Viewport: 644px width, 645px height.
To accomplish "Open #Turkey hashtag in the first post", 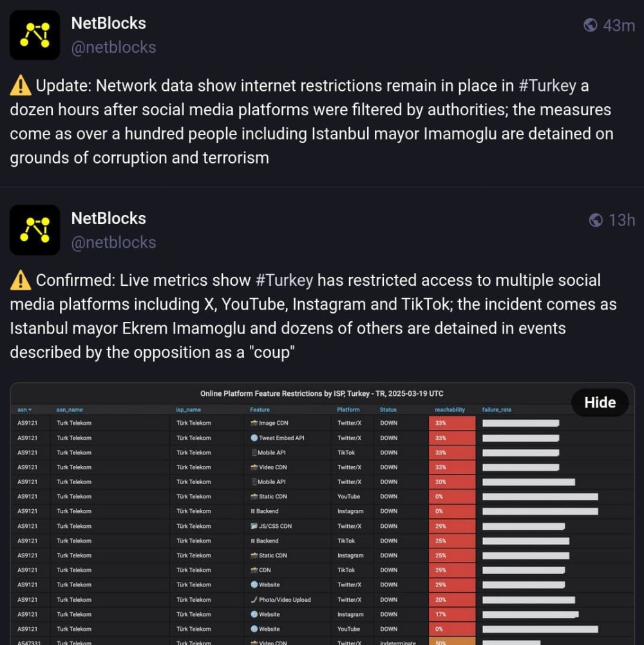I will coord(547,86).
